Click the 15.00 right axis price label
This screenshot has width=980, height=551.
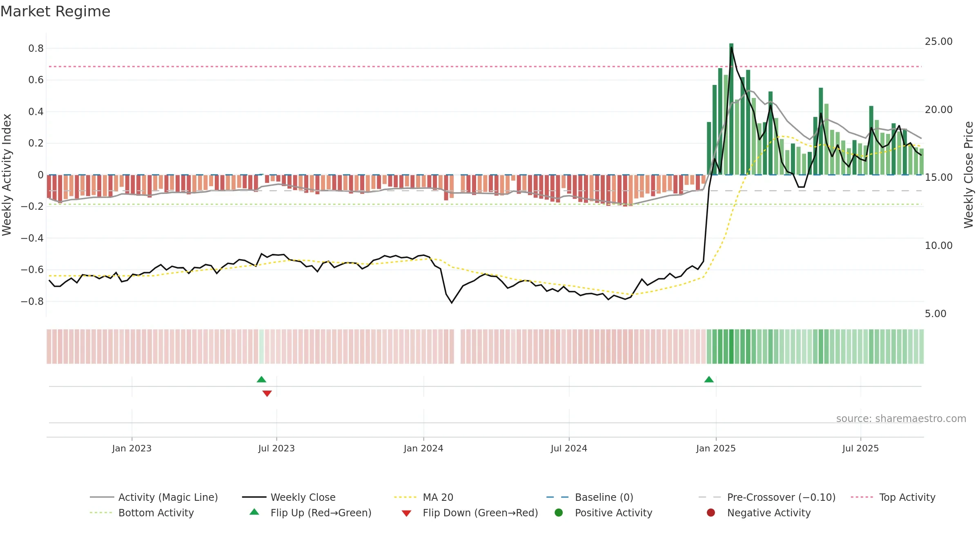[x=939, y=178]
